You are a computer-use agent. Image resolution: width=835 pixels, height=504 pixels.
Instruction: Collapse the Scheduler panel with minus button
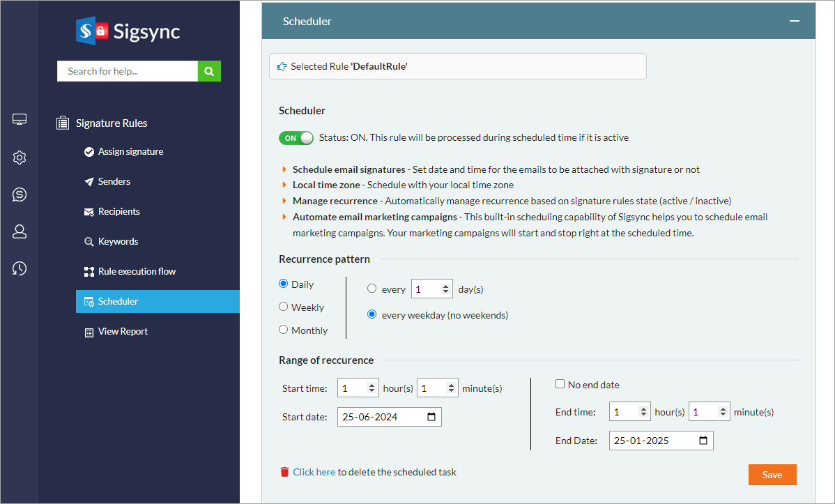point(794,21)
